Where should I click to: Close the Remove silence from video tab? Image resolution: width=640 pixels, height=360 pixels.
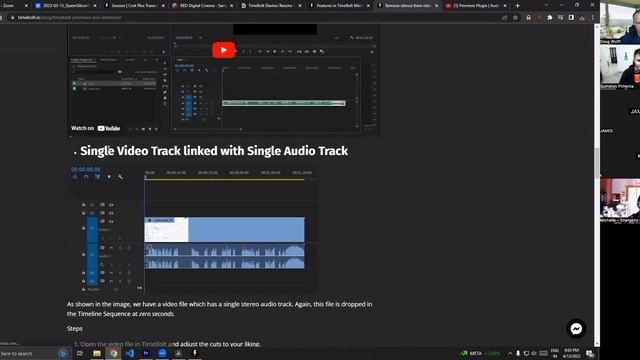pyautogui.click(x=436, y=6)
